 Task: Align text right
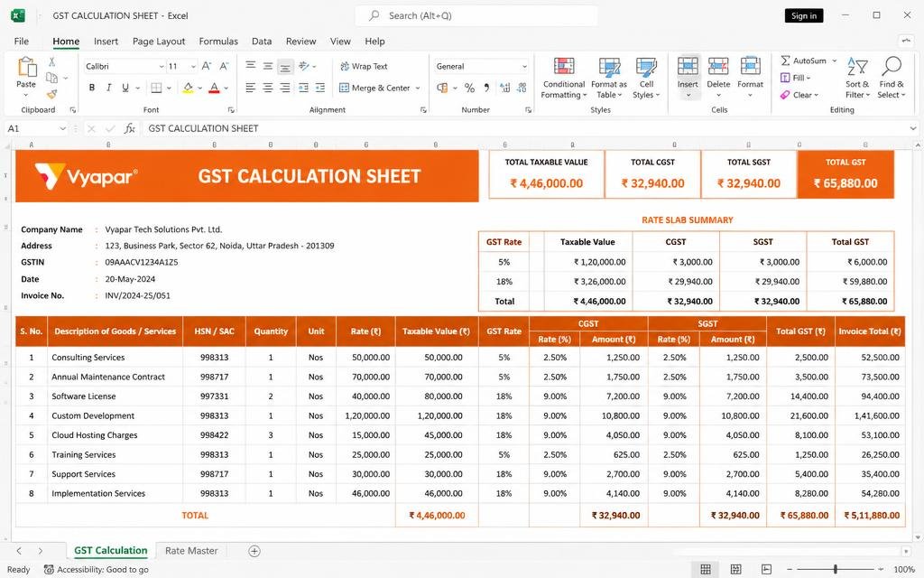(x=285, y=88)
